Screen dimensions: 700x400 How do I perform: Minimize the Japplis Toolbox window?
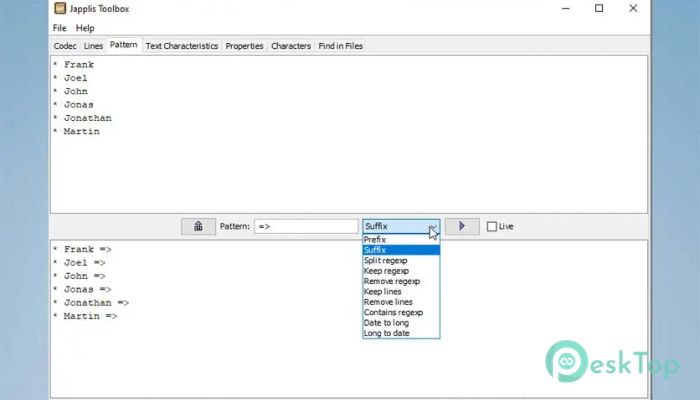pyautogui.click(x=566, y=8)
